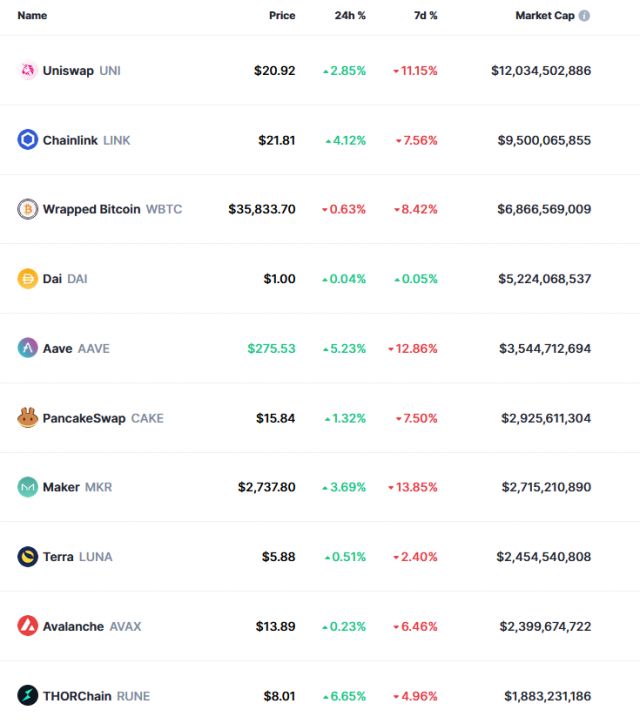Click the THORChain lightning logo icon
This screenshot has width=640, height=724.
tap(27, 696)
